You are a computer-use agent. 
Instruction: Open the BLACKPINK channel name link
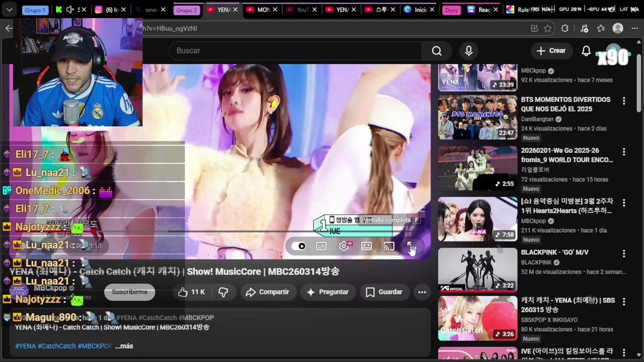pos(536,262)
